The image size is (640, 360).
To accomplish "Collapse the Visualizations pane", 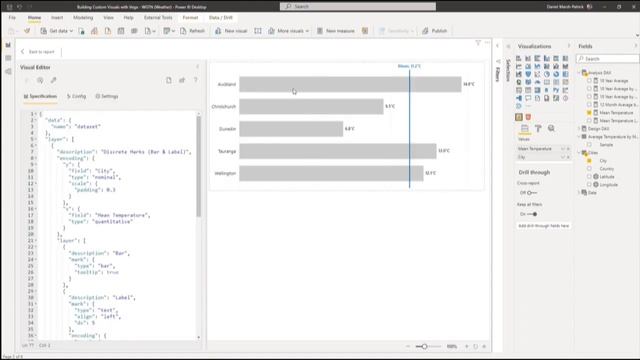I will (569, 46).
